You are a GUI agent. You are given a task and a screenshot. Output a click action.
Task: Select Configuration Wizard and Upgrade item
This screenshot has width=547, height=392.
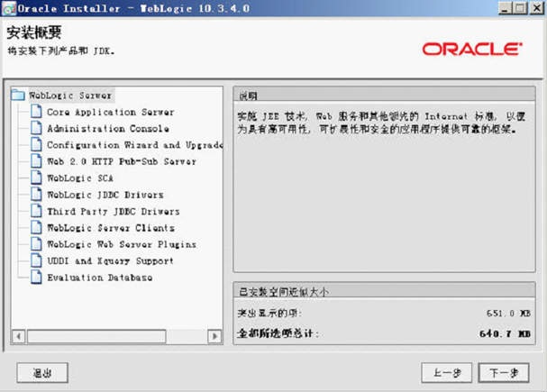(x=134, y=145)
